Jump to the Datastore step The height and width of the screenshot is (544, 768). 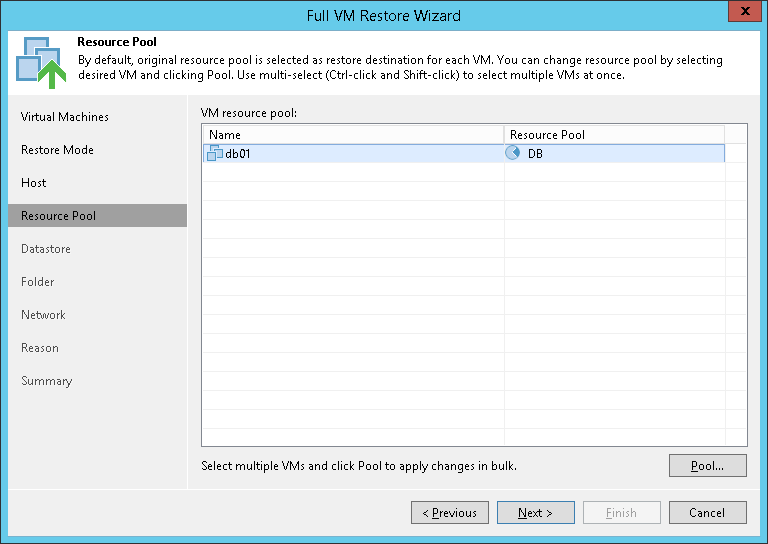pos(46,249)
